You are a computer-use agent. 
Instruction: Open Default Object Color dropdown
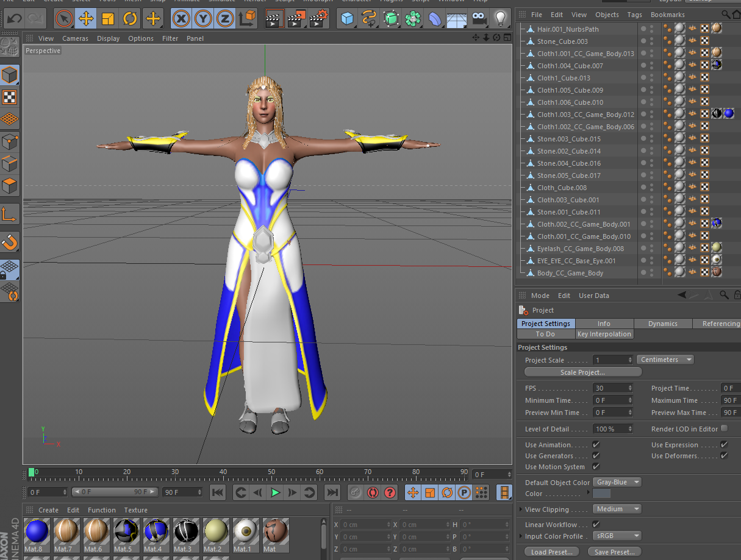tap(617, 482)
